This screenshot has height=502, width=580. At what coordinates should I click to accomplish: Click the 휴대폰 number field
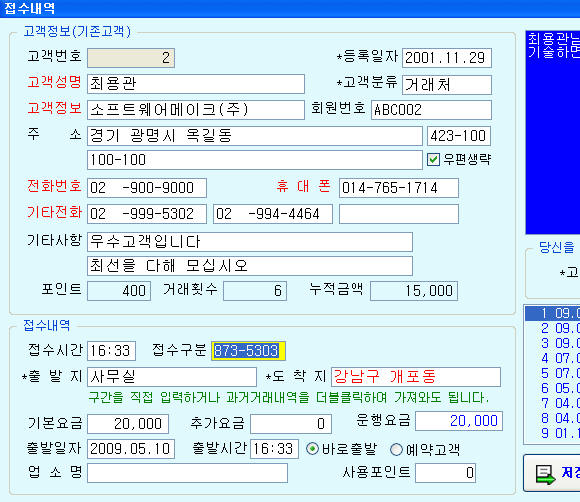(399, 188)
